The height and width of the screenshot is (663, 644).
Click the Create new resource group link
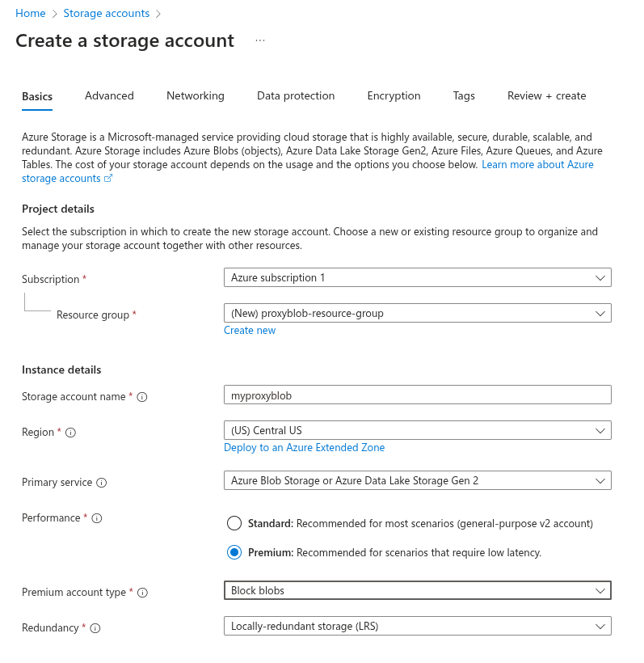coord(249,330)
